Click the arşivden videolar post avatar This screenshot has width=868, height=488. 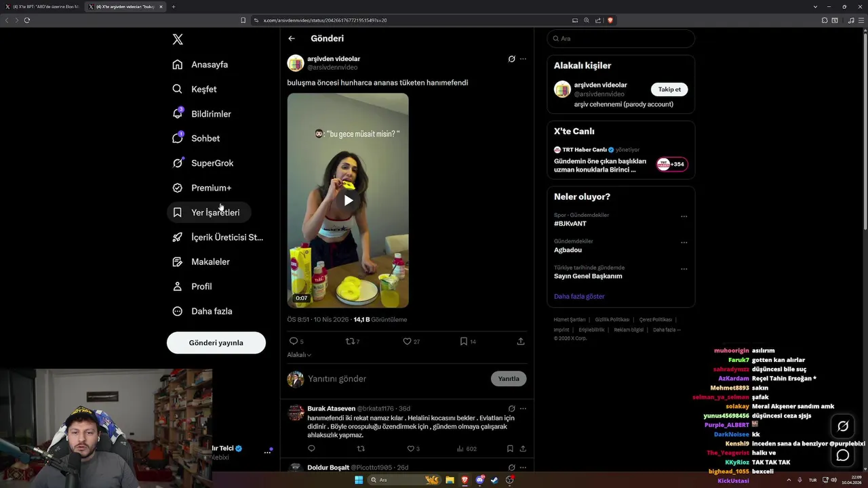tap(296, 63)
